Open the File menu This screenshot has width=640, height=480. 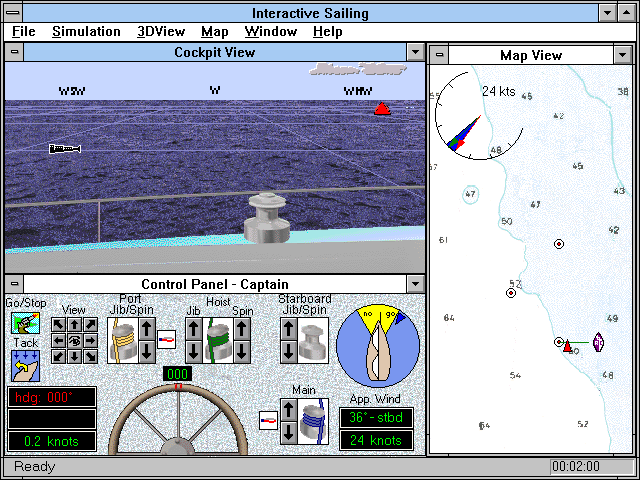pyautogui.click(x=24, y=32)
